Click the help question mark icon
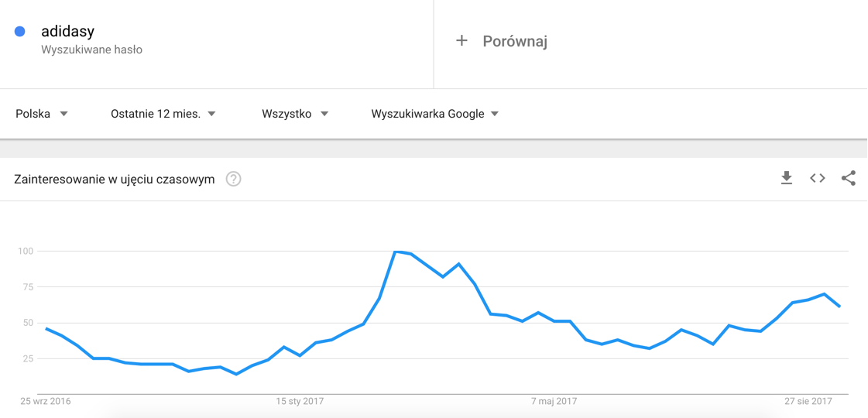Image resolution: width=868 pixels, height=418 pixels. 233,180
